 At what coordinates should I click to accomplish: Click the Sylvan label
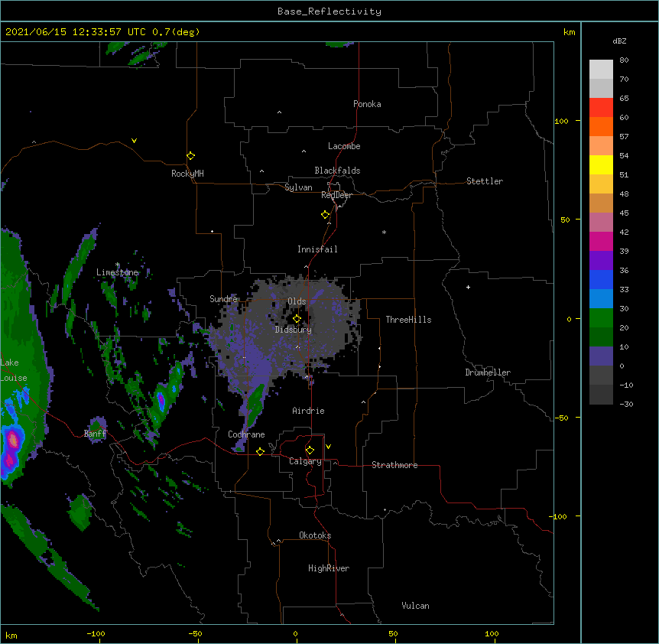click(x=298, y=187)
